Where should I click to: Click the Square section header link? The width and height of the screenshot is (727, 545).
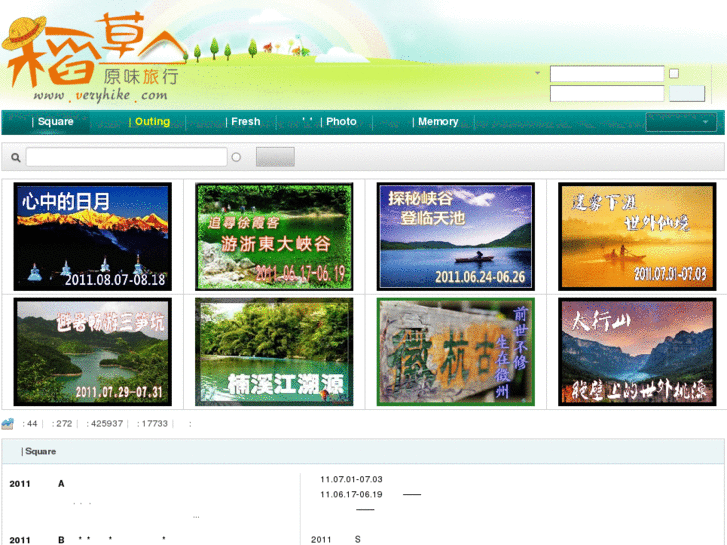tap(38, 451)
